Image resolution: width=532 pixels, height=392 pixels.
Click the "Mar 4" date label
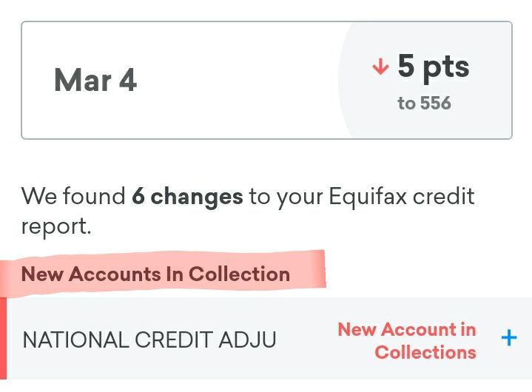click(x=95, y=81)
